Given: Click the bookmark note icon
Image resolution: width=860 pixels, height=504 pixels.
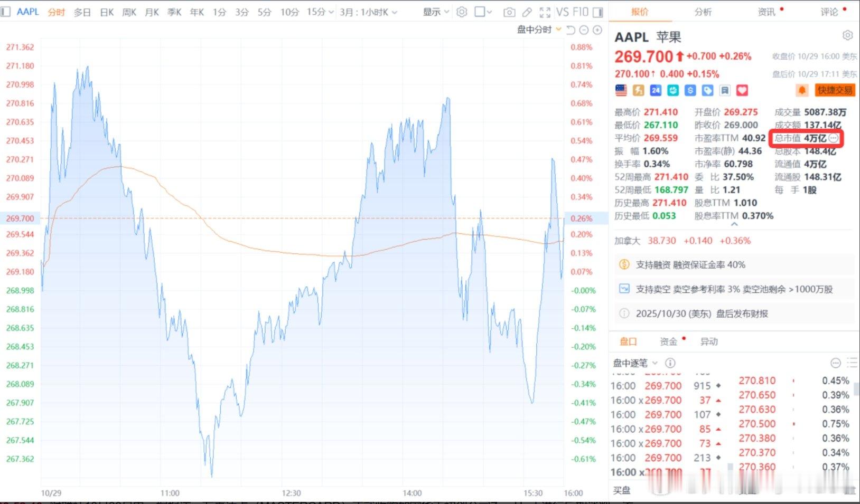Looking at the screenshot, I should pyautogui.click(x=725, y=90).
